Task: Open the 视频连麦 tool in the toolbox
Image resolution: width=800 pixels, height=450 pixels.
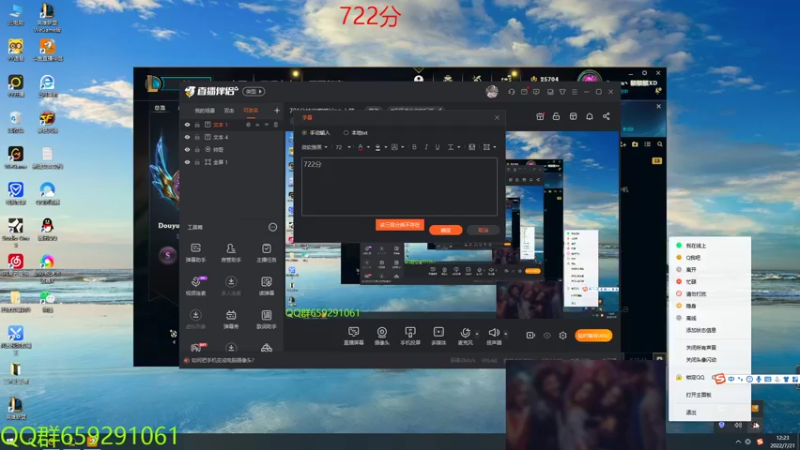Action: 196,286
